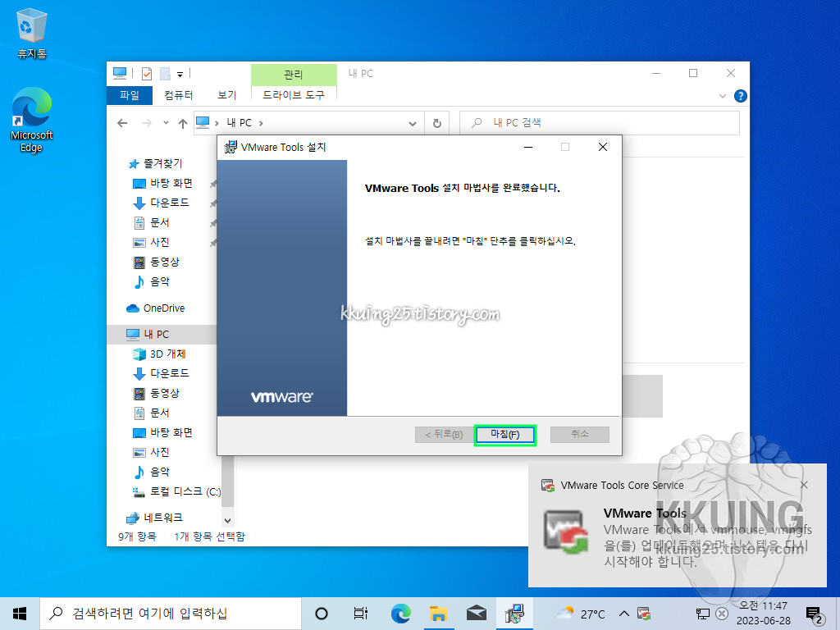Select 다운로드 under 내 PC
840x630 pixels.
coord(169,373)
